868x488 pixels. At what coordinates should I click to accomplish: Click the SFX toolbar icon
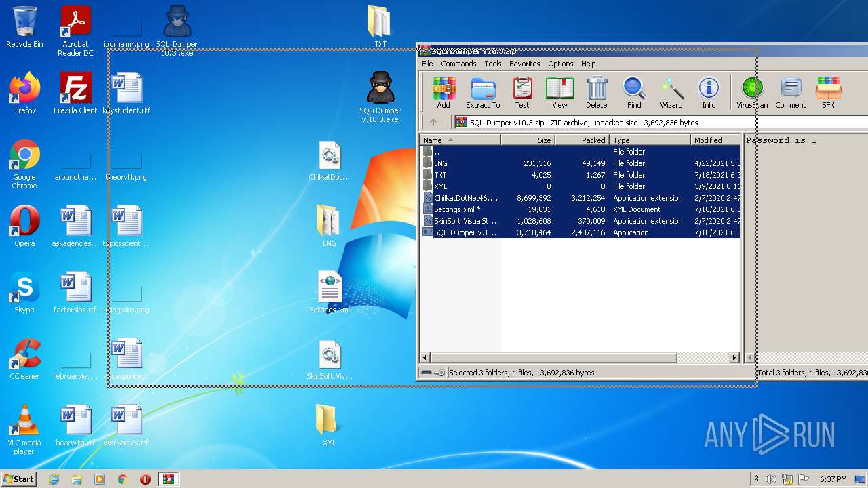point(829,93)
